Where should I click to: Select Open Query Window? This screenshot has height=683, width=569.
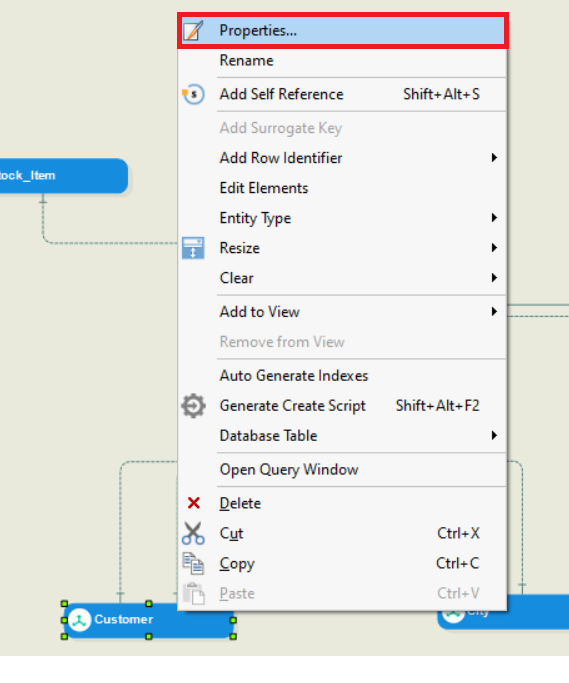click(x=342, y=470)
